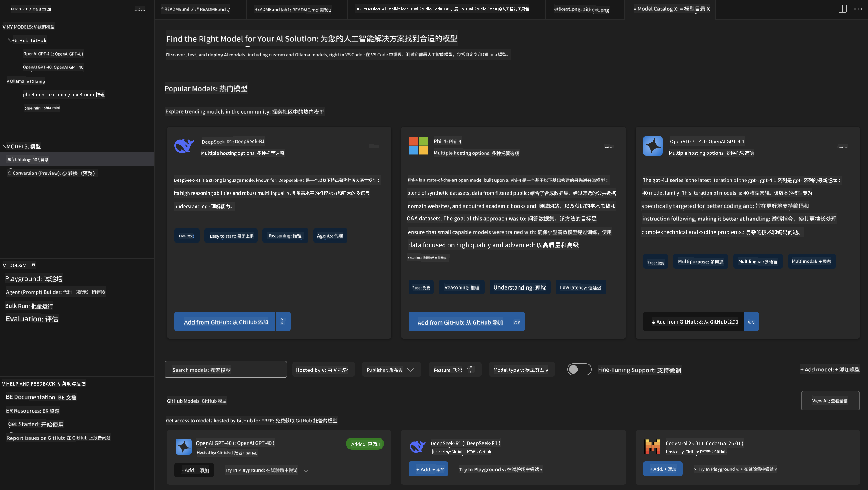Open the Publisher filter dropdown
This screenshot has width=868, height=490.
point(392,370)
